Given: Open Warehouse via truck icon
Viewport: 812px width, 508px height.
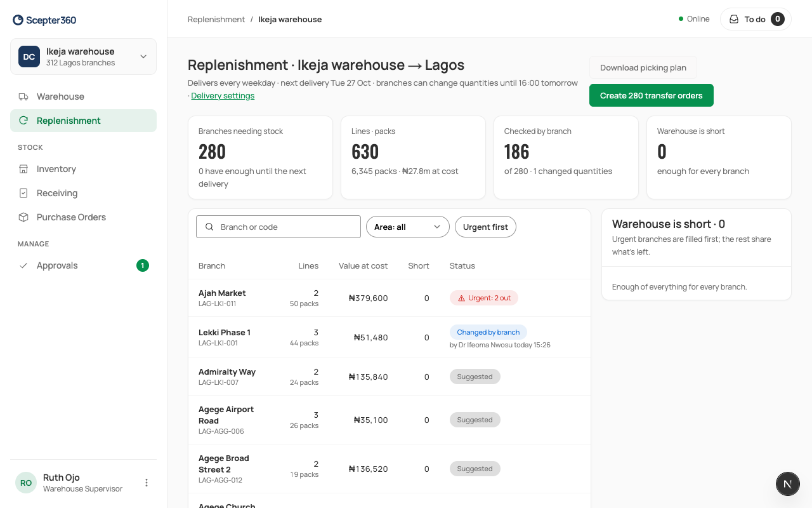Looking at the screenshot, I should click(23, 97).
